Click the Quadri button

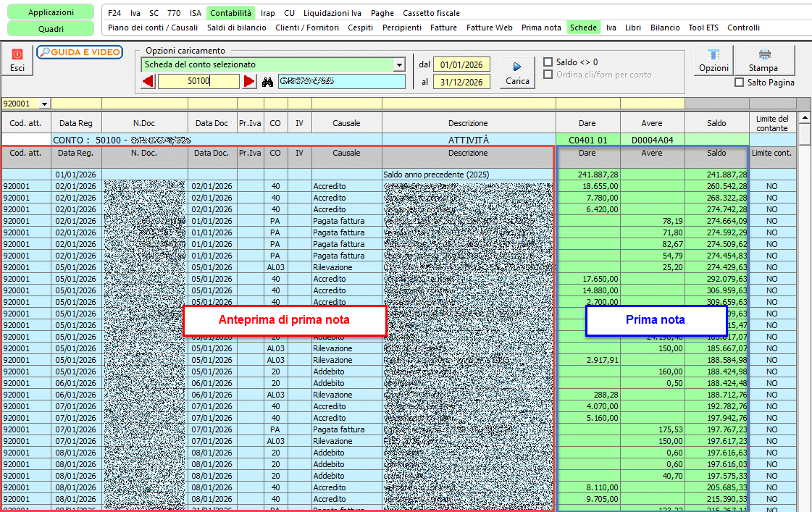(x=51, y=28)
